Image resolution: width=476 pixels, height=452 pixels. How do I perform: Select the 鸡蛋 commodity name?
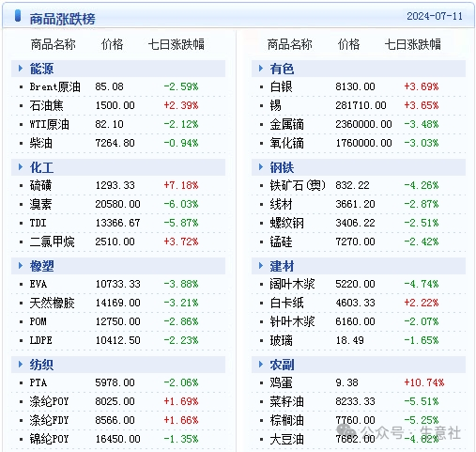[281, 382]
